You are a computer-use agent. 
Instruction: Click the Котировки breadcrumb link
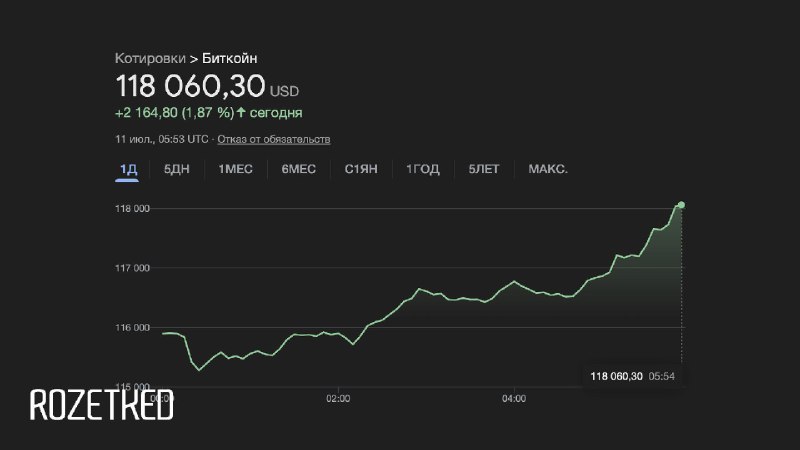coord(150,58)
